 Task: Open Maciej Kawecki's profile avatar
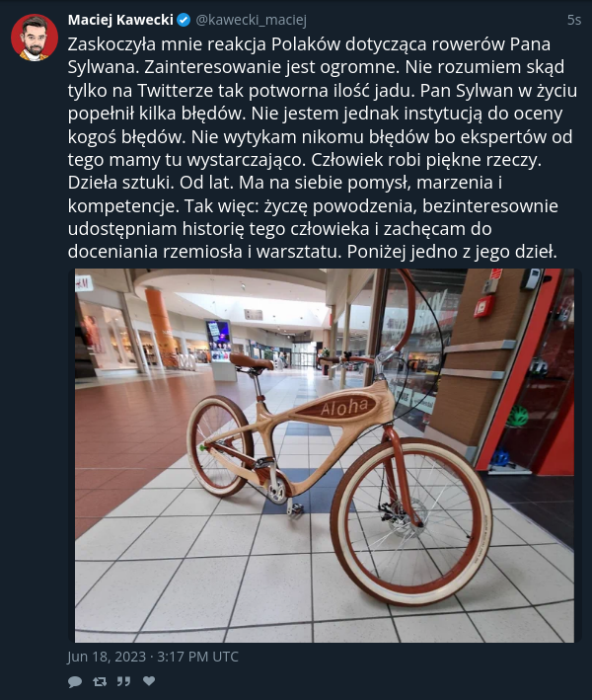[35, 38]
